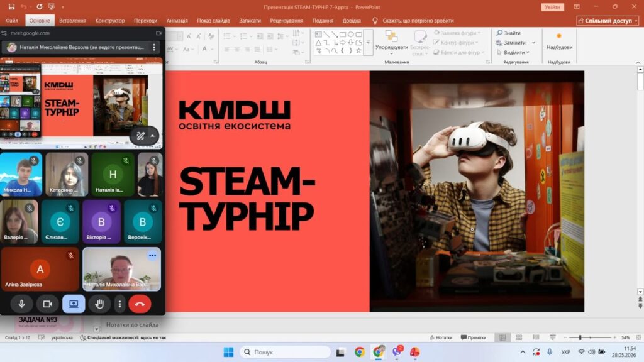Clear all formatting icon
Viewport: 644px width, 362px height.
pyautogui.click(x=211, y=36)
